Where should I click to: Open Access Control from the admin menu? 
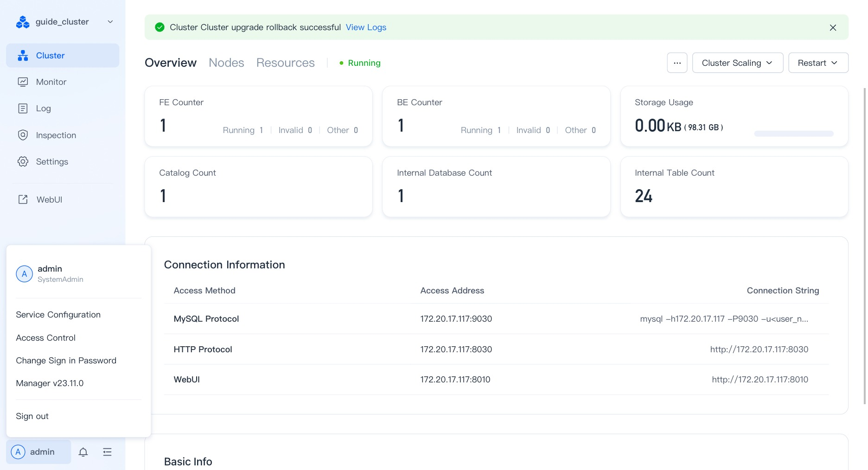[x=45, y=338]
